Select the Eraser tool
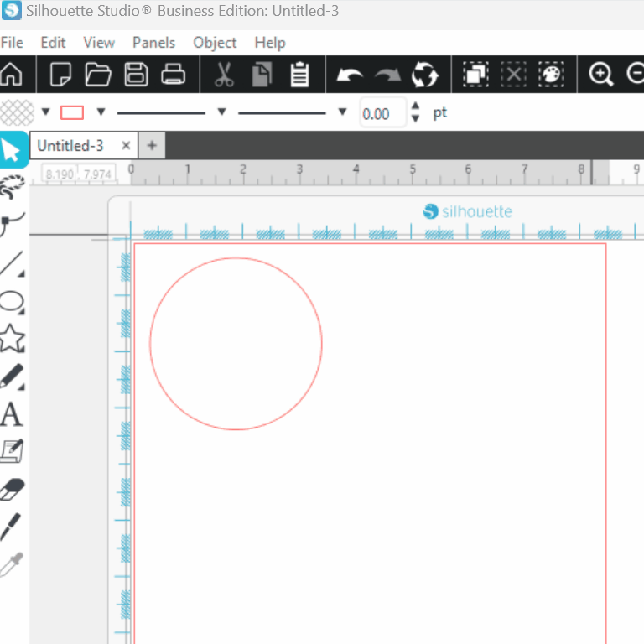 tap(13, 489)
